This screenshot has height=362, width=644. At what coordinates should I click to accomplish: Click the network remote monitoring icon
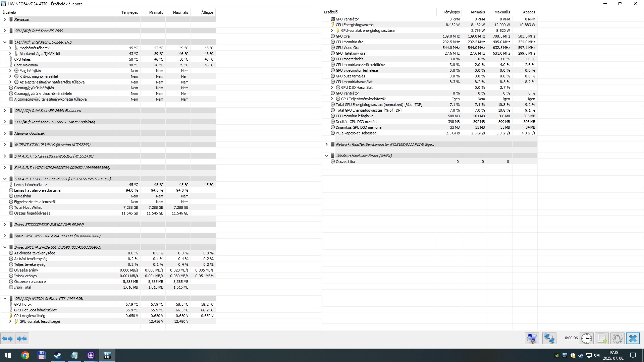[549, 339]
